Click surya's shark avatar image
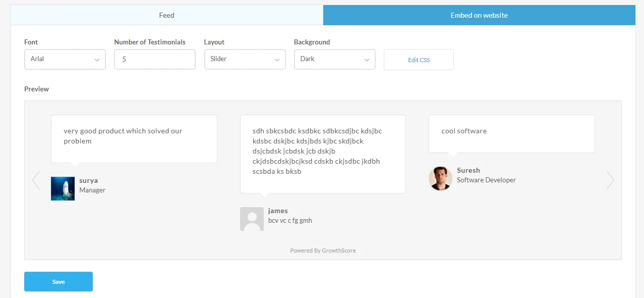The image size is (644, 298). coord(63,188)
